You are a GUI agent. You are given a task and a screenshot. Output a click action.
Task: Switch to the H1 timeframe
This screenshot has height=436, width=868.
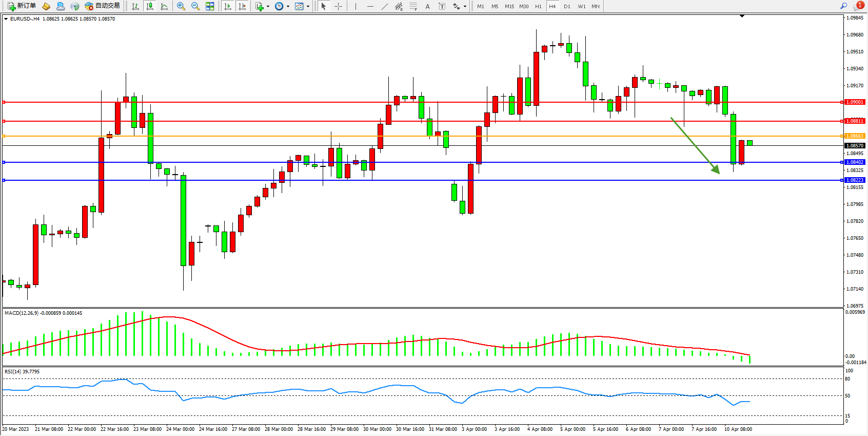coord(538,6)
